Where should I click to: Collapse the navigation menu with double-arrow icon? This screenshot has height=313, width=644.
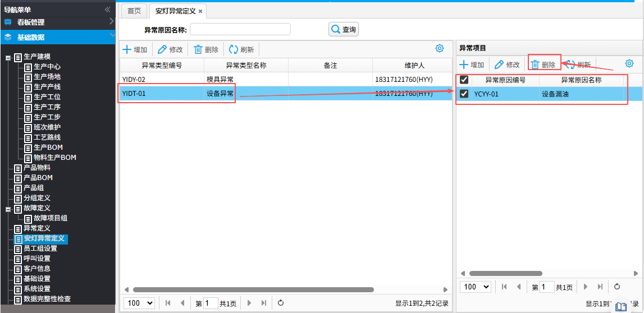(x=107, y=10)
